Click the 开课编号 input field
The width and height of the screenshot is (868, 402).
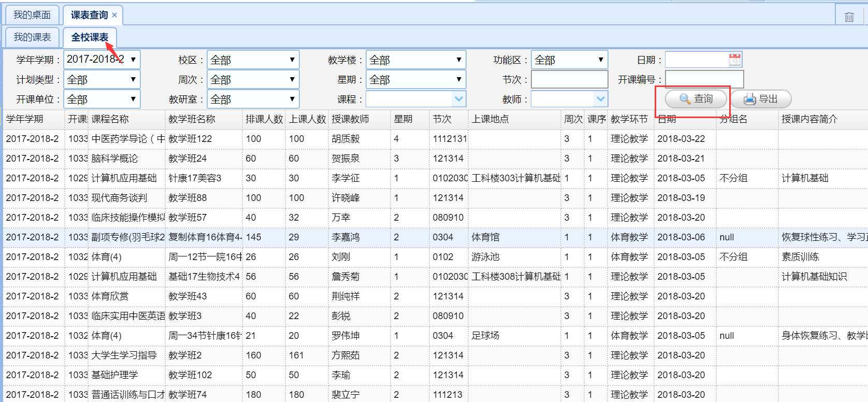(x=704, y=79)
